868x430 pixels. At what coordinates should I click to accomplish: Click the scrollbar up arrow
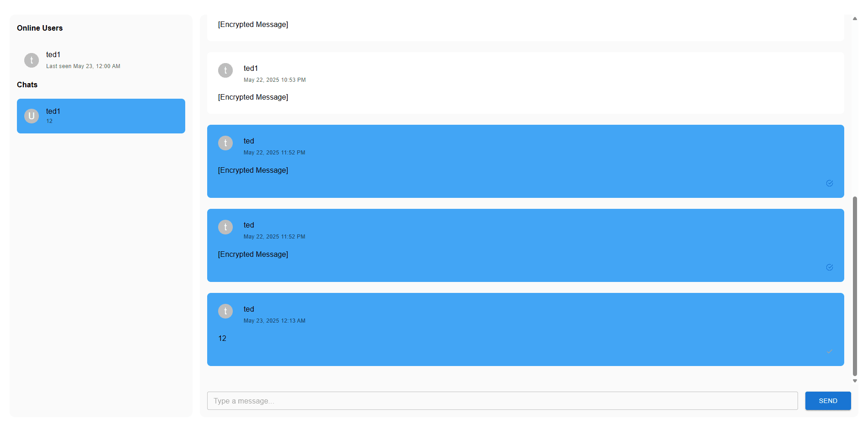click(855, 19)
